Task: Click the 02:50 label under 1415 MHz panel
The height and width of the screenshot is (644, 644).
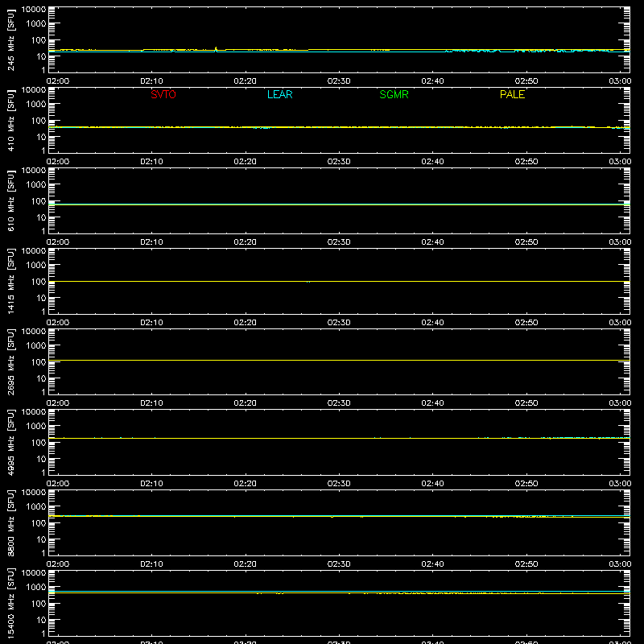Action: pyautogui.click(x=526, y=323)
